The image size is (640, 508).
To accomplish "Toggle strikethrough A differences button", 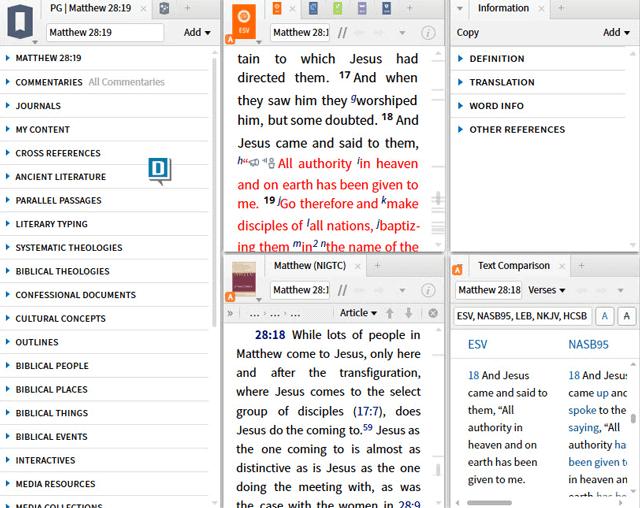I will tap(627, 316).
